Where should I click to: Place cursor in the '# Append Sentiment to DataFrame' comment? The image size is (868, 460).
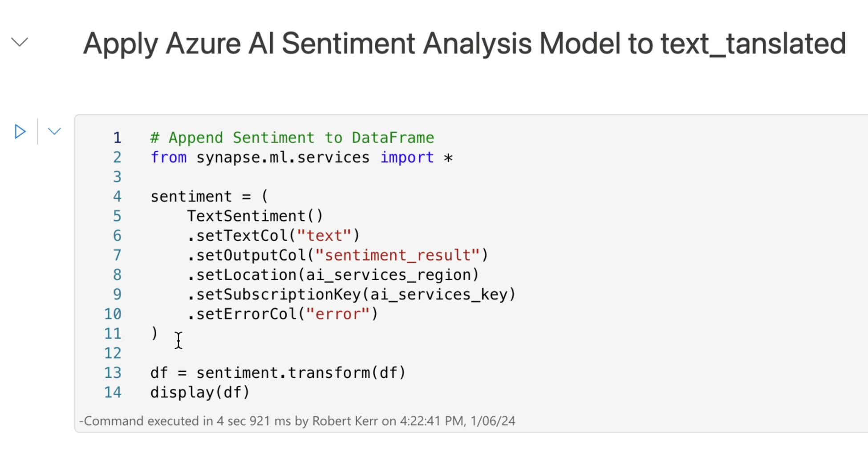coord(292,138)
